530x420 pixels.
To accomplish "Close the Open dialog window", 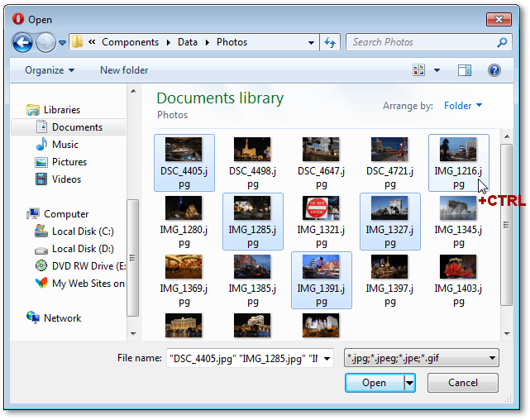I will coord(499,20).
